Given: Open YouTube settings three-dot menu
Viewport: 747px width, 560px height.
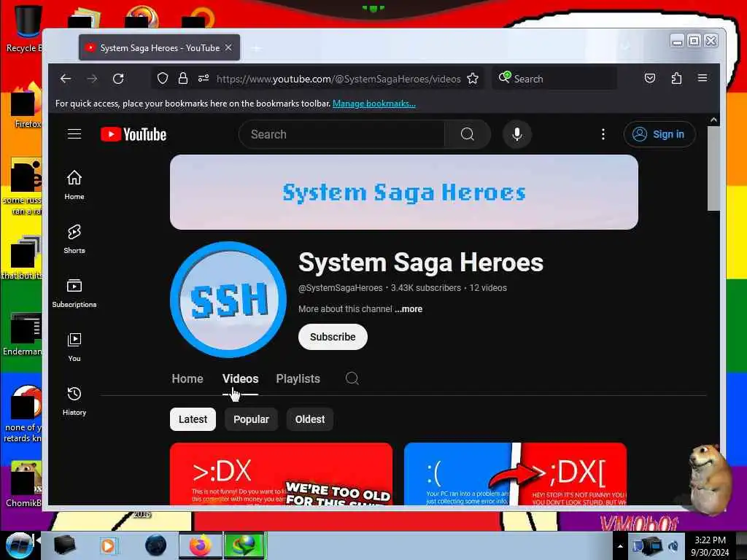Looking at the screenshot, I should click(603, 134).
